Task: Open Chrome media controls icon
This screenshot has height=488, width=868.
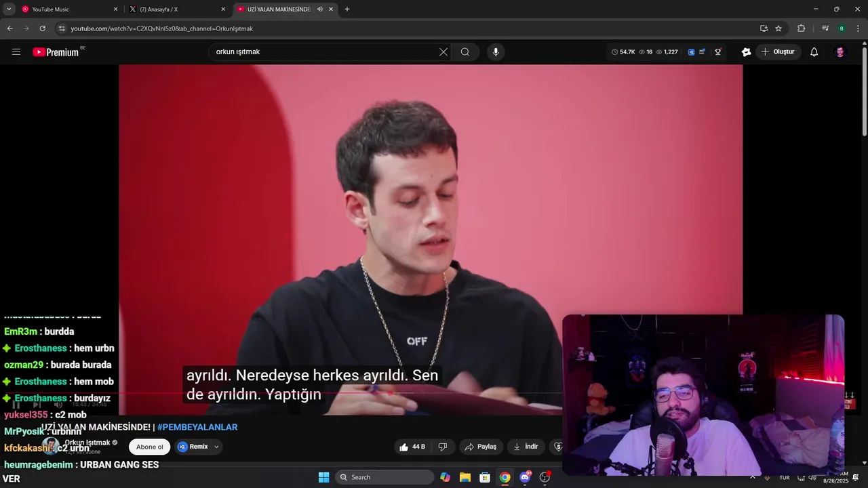Action: coord(825,28)
